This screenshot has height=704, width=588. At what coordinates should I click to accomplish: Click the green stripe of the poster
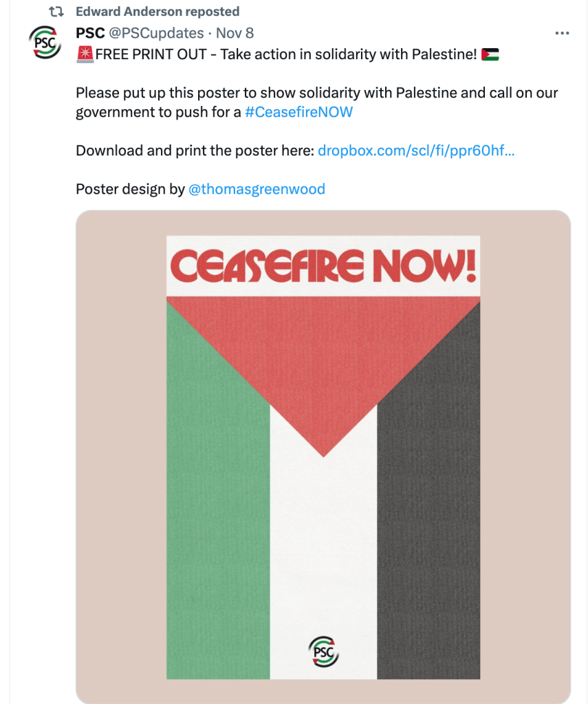pos(218,522)
